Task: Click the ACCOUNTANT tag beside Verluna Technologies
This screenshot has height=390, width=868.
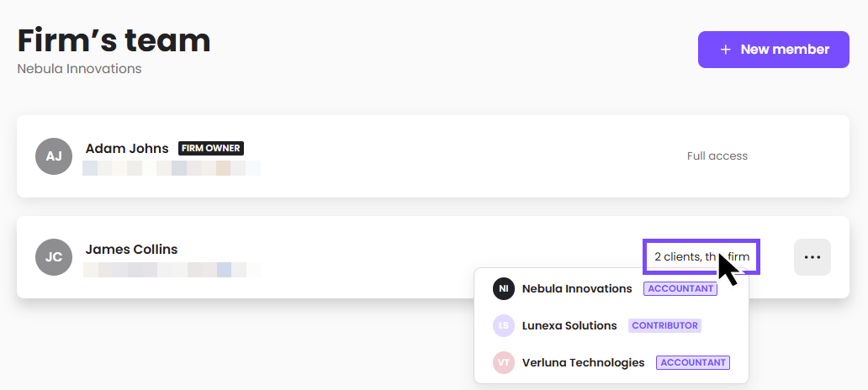Action: click(693, 363)
